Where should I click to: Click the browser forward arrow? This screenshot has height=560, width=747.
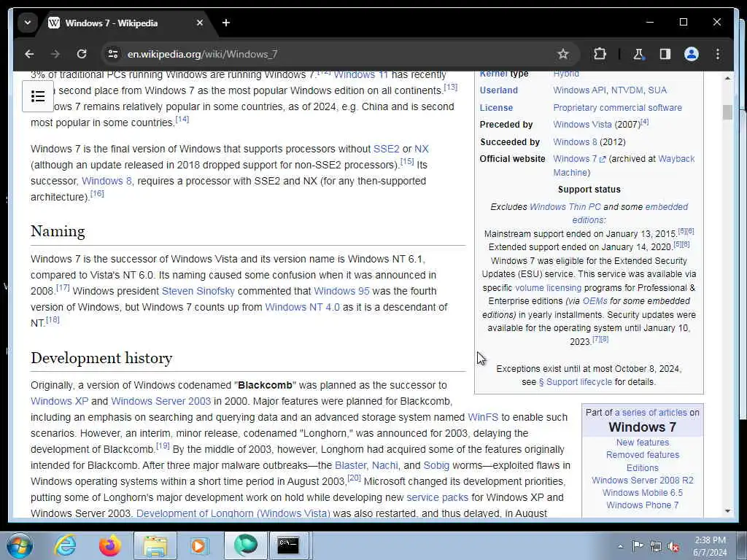(55, 54)
